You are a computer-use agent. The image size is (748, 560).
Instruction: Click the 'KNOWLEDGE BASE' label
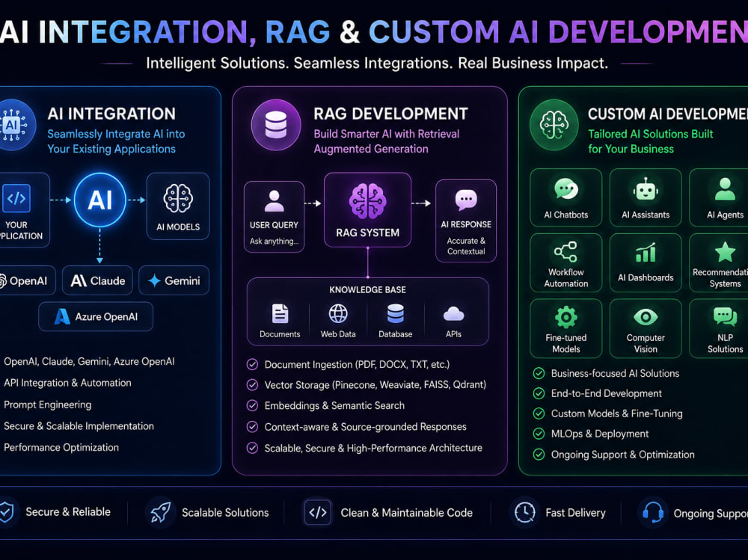coord(367,289)
